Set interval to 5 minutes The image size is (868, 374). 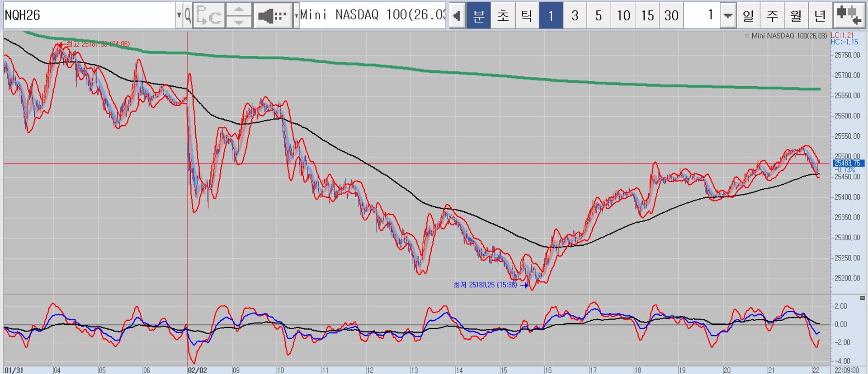(599, 16)
